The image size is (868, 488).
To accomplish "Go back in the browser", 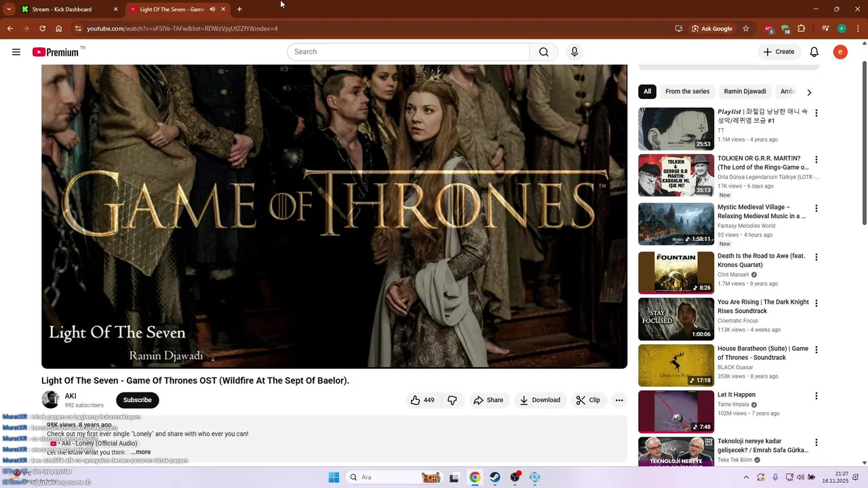I will tap(9, 28).
